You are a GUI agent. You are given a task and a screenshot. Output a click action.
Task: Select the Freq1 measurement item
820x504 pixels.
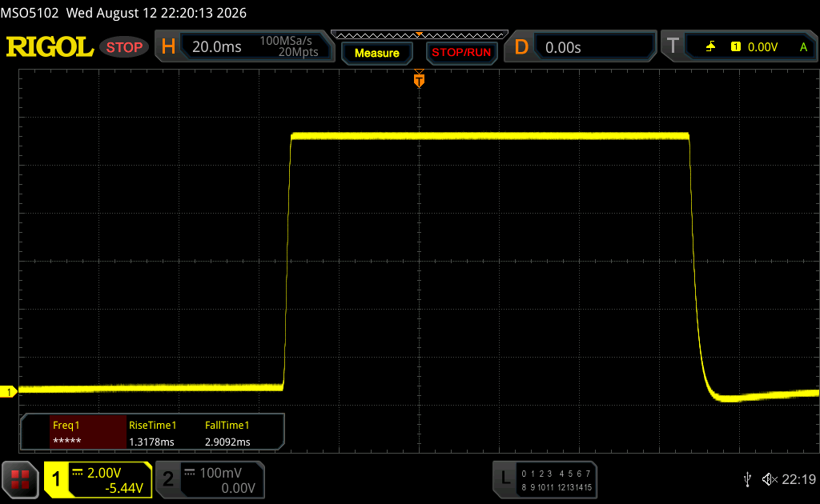(88, 433)
